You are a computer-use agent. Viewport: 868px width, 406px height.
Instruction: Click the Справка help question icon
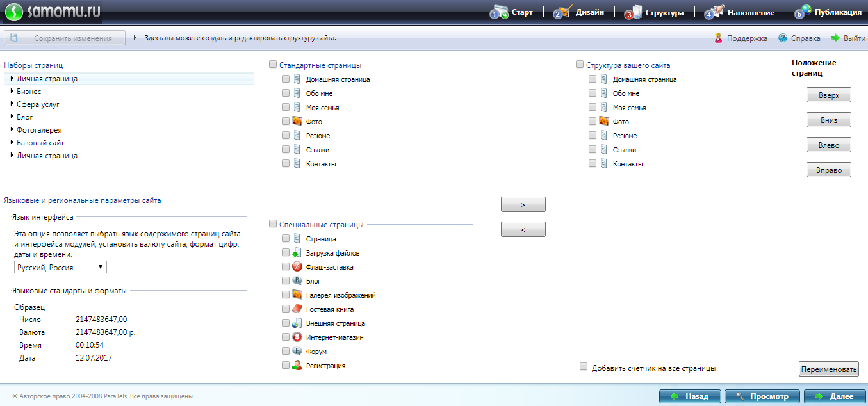(x=782, y=38)
